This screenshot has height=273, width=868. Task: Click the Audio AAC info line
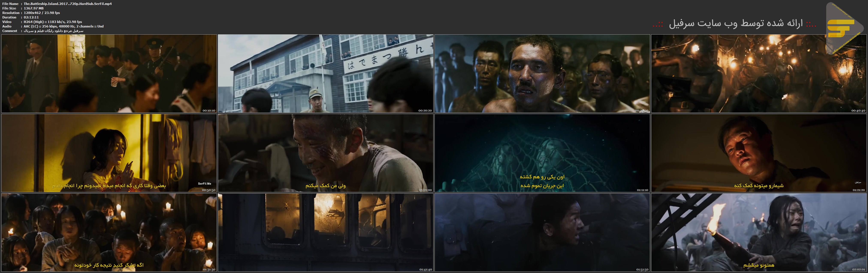tap(64, 26)
